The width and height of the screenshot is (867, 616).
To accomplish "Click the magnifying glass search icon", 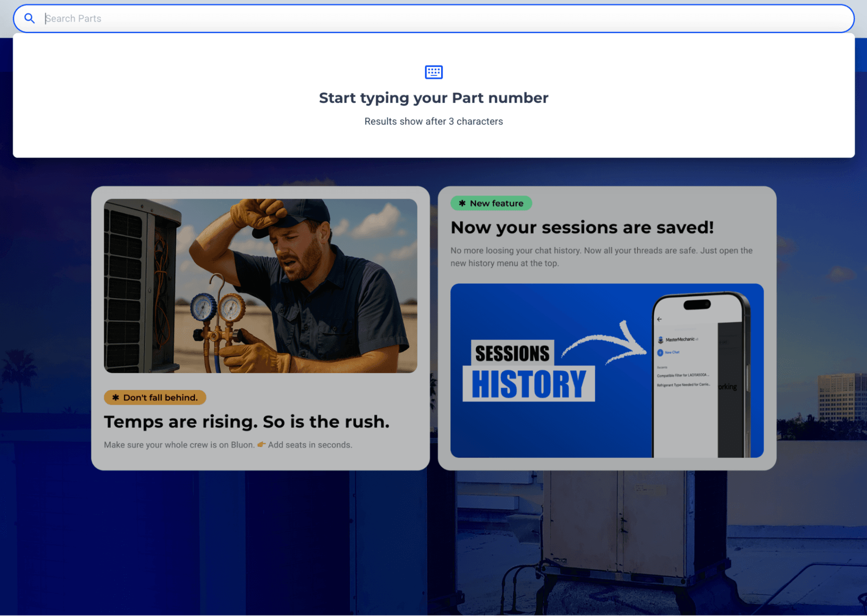I will click(29, 19).
